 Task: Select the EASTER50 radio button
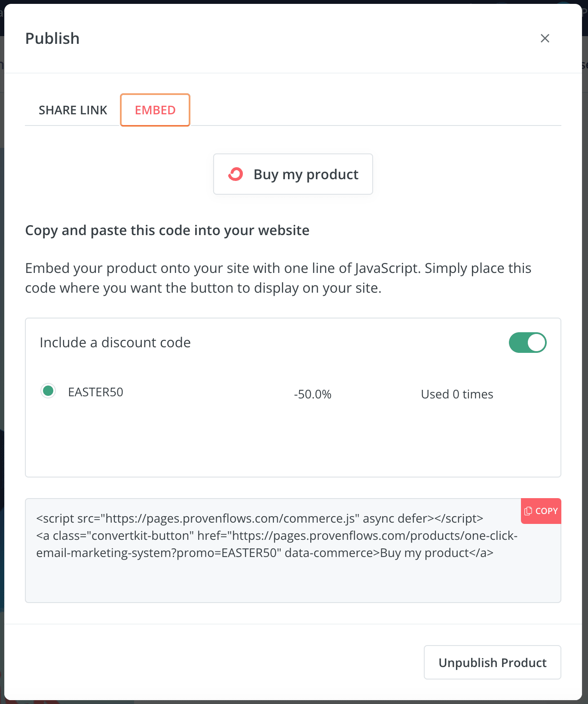coord(48,391)
